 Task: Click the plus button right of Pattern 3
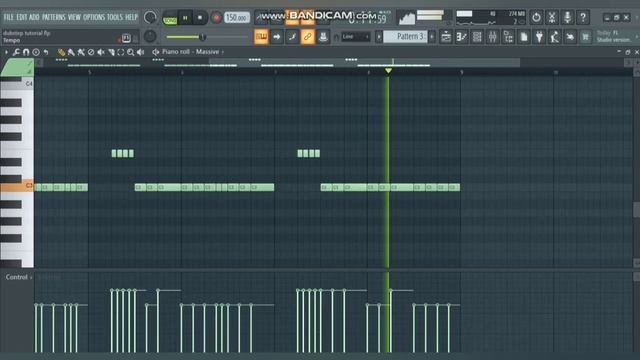pyautogui.click(x=432, y=37)
